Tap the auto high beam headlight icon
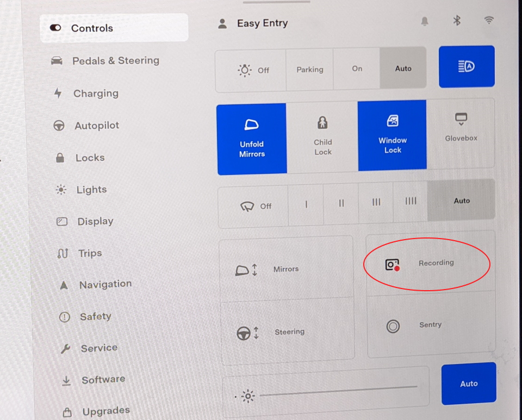This screenshot has width=522, height=420. click(x=467, y=66)
